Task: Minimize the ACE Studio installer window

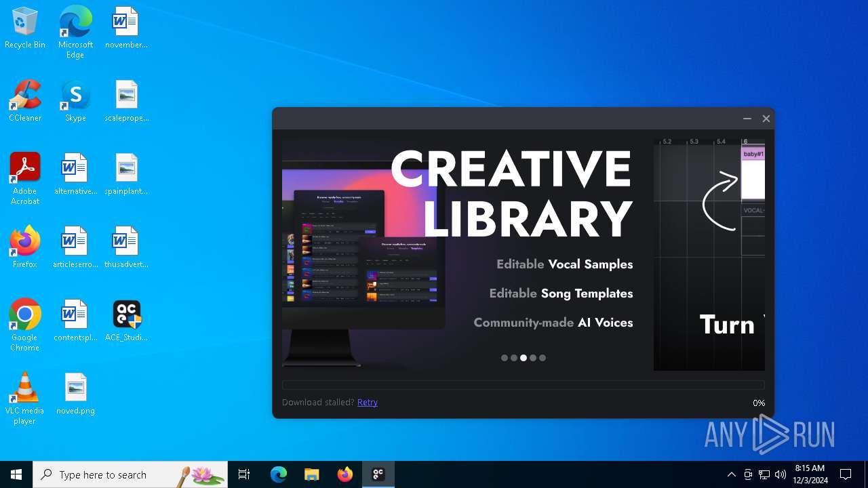Action: pos(747,119)
